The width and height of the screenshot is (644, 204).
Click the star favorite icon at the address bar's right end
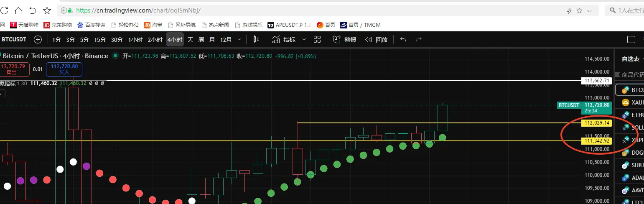[x=579, y=10]
